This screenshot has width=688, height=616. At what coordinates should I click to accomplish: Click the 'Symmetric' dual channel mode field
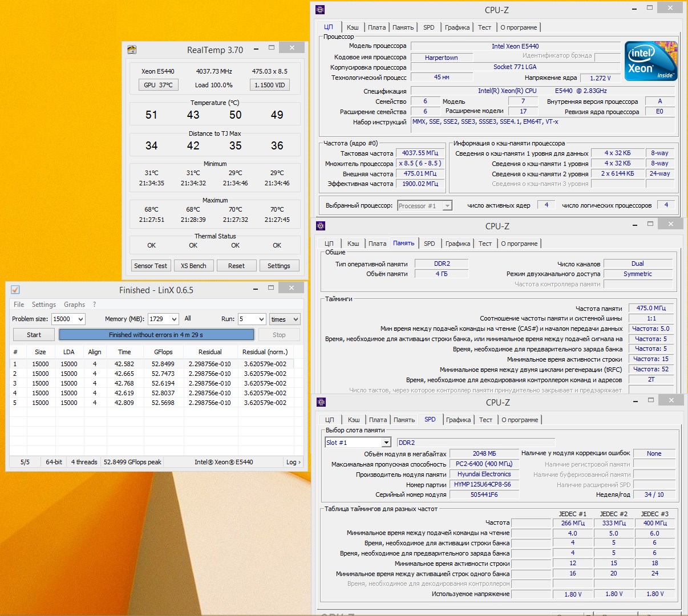[638, 274]
